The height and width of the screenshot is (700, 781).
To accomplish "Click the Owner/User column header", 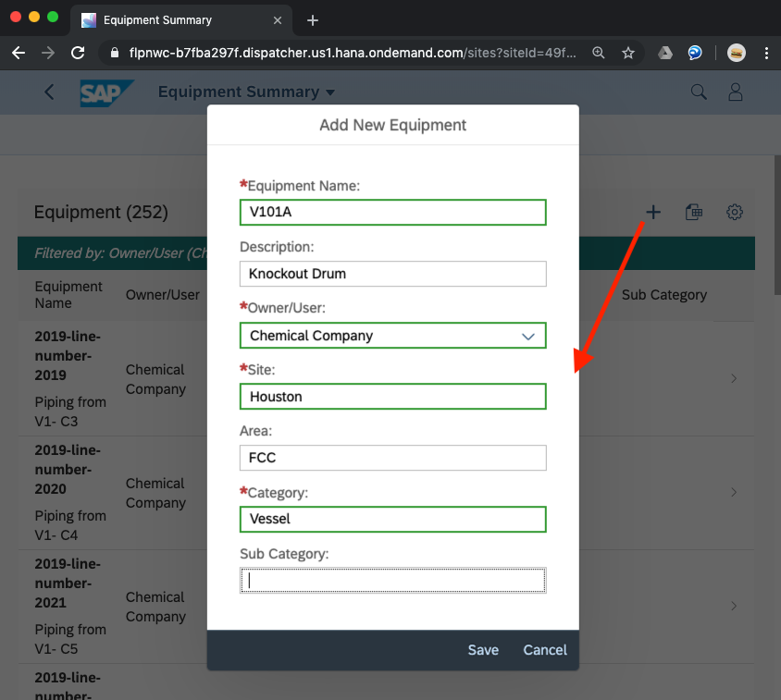I will coord(162,295).
